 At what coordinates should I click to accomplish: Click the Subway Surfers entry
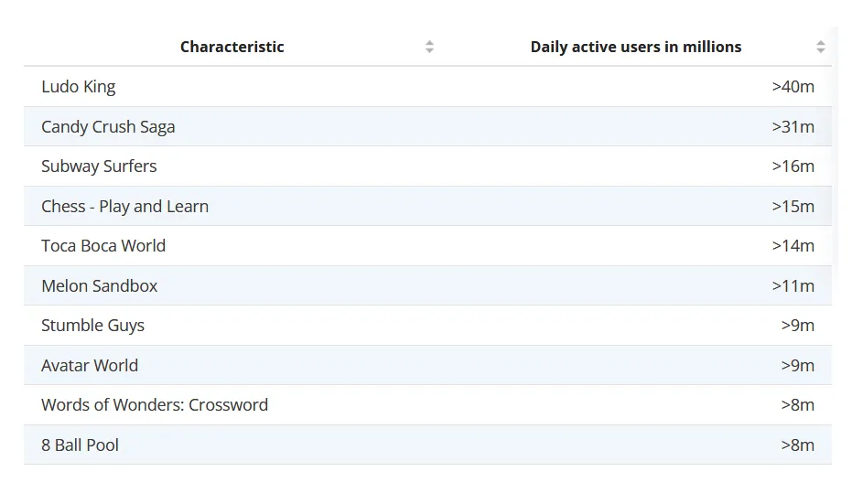[99, 166]
